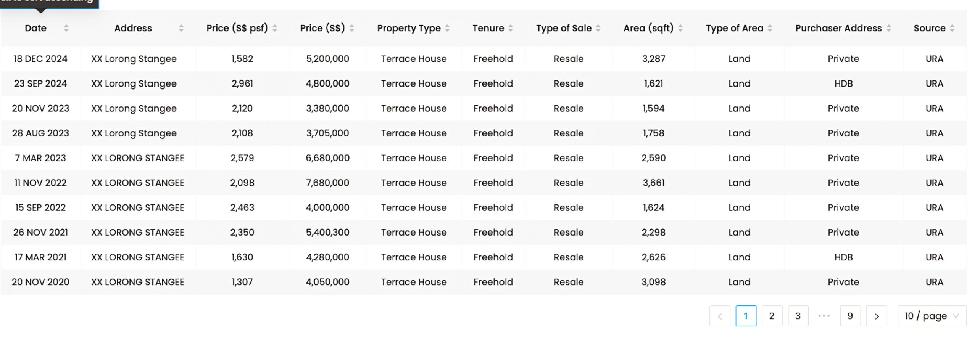Select current page 1 button

click(x=746, y=316)
